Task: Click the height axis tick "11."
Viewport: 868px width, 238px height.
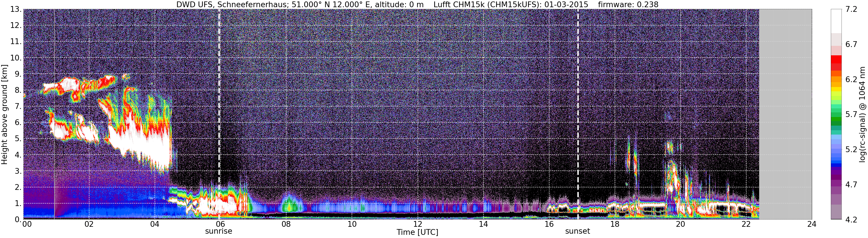Action: coord(16,42)
